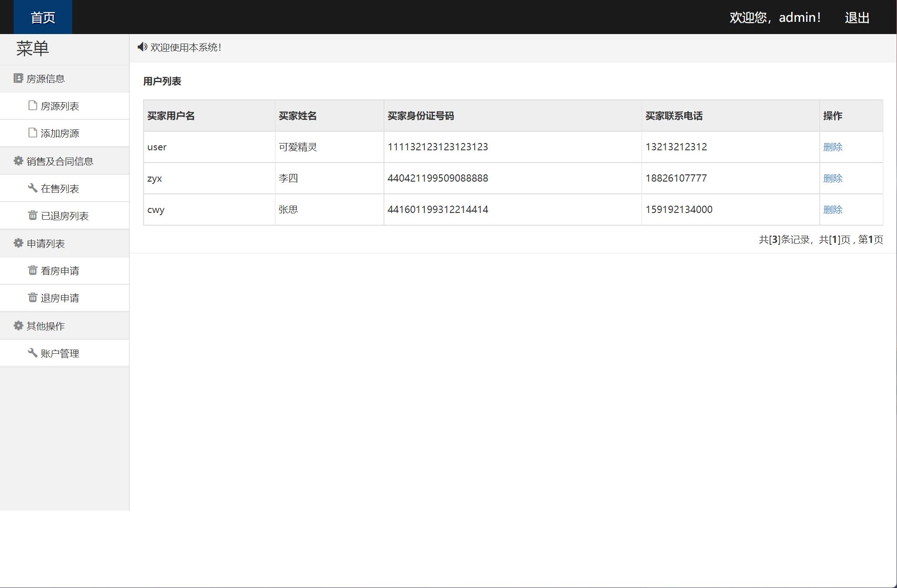Click the trash icon next to 已退房列表

point(33,216)
